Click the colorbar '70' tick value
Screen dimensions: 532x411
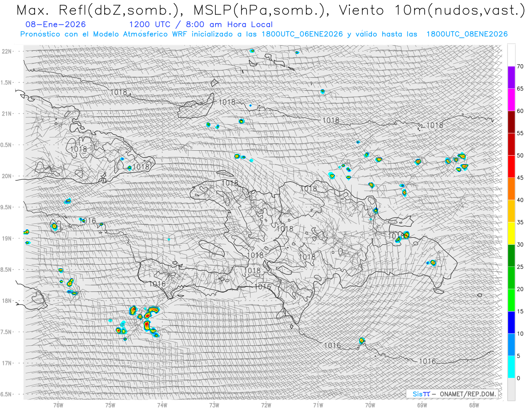[520, 67]
